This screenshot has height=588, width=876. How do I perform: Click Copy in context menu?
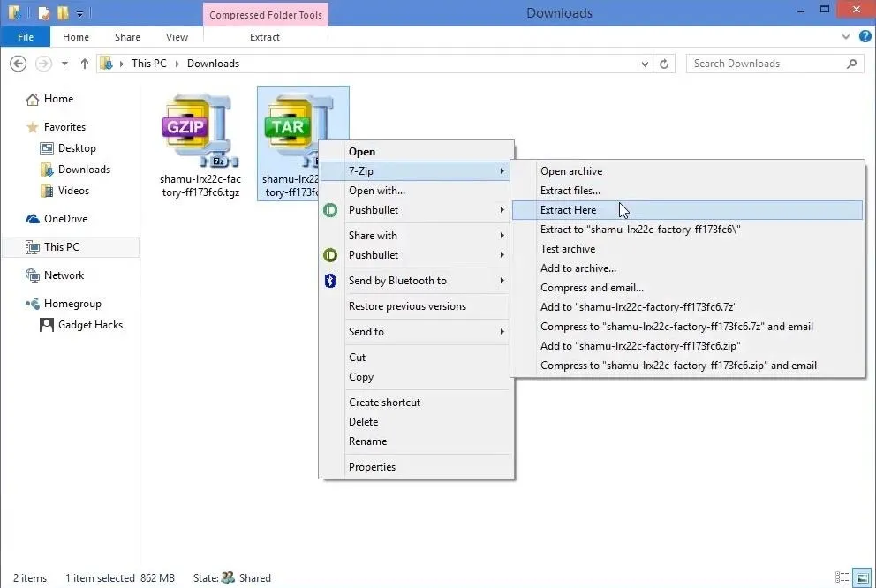coord(416,377)
